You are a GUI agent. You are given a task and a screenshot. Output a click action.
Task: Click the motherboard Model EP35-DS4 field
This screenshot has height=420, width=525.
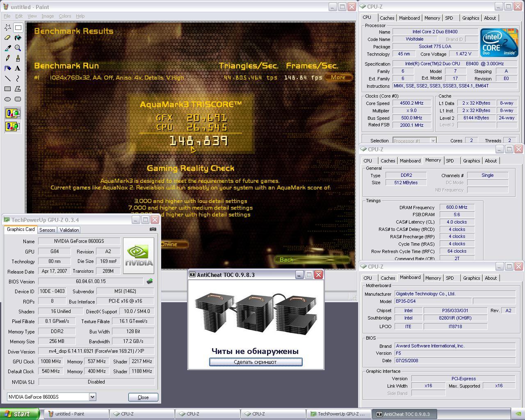(433, 301)
